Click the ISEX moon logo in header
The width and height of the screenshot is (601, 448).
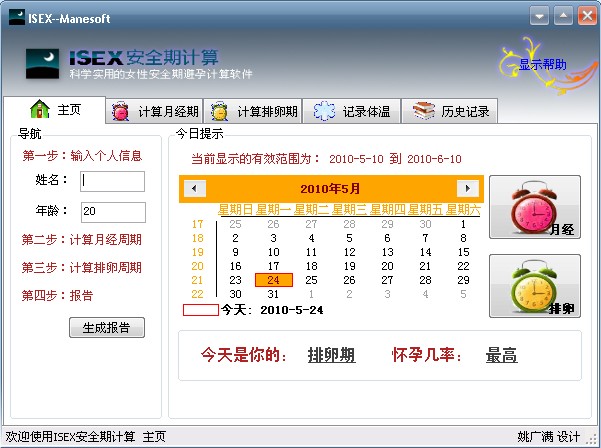point(43,64)
